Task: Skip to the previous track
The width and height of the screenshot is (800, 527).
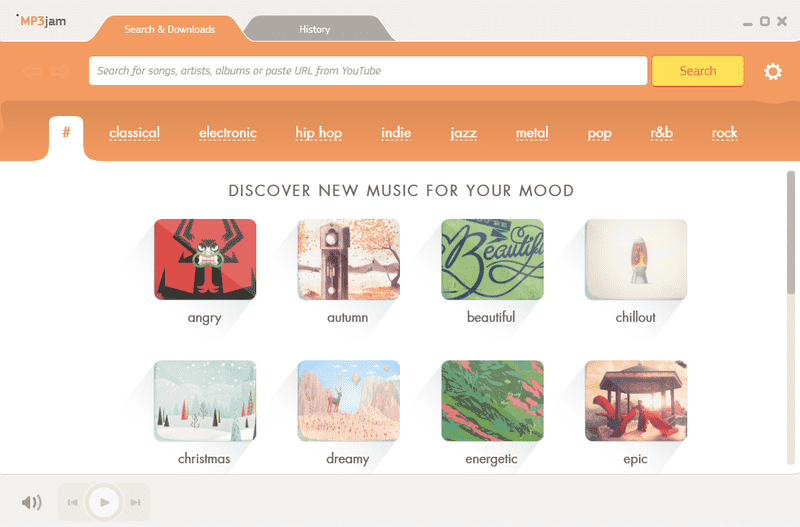Action: (x=72, y=503)
